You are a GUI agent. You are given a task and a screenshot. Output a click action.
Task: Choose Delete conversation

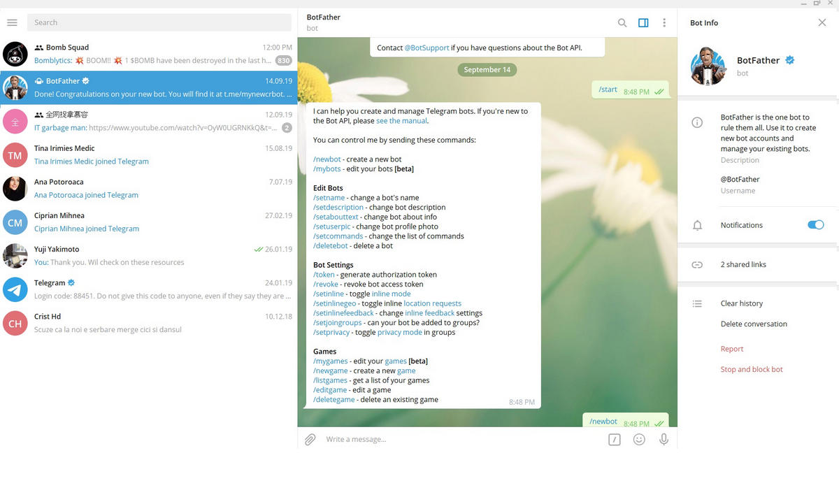(x=754, y=324)
